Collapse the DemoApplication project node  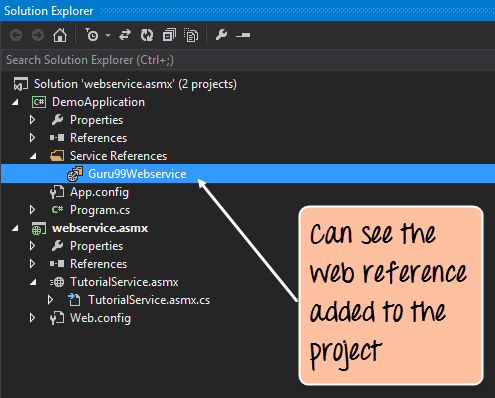click(x=15, y=102)
